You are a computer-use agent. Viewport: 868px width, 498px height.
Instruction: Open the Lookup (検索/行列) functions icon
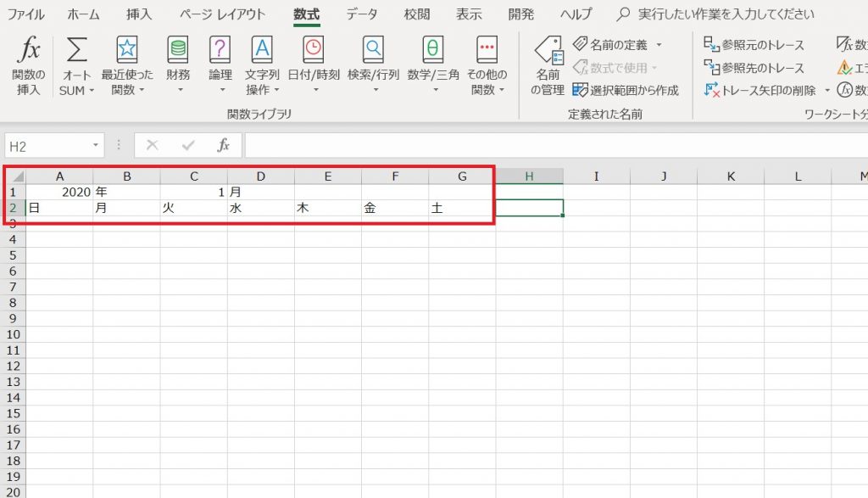[x=373, y=51]
